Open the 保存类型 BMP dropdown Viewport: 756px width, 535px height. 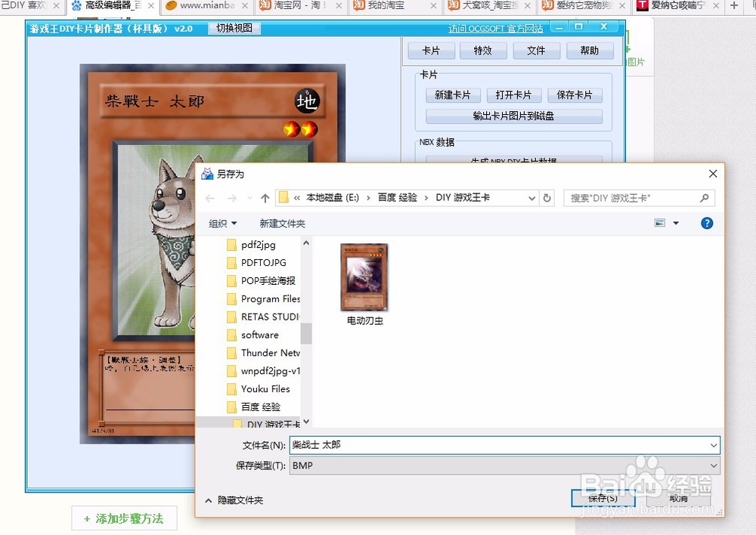504,465
